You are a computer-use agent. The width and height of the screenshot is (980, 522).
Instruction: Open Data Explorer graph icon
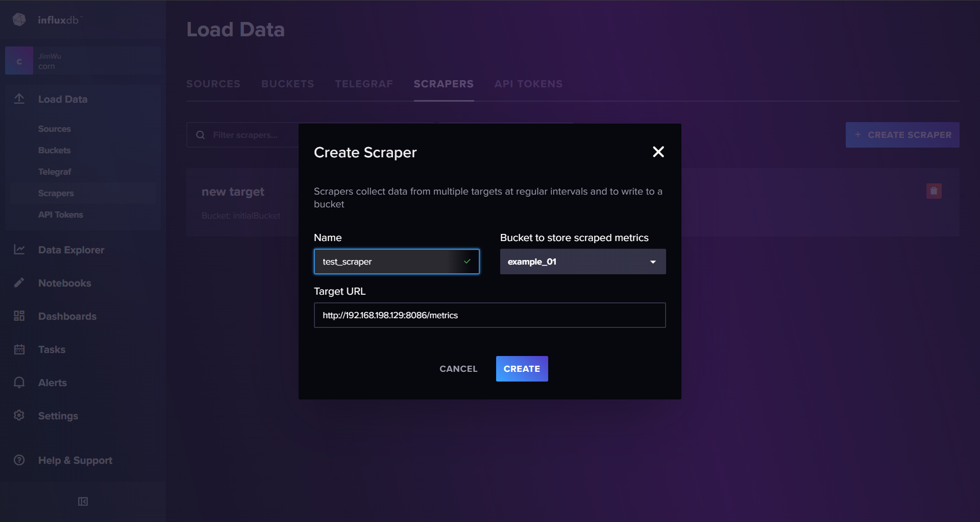pyautogui.click(x=19, y=249)
